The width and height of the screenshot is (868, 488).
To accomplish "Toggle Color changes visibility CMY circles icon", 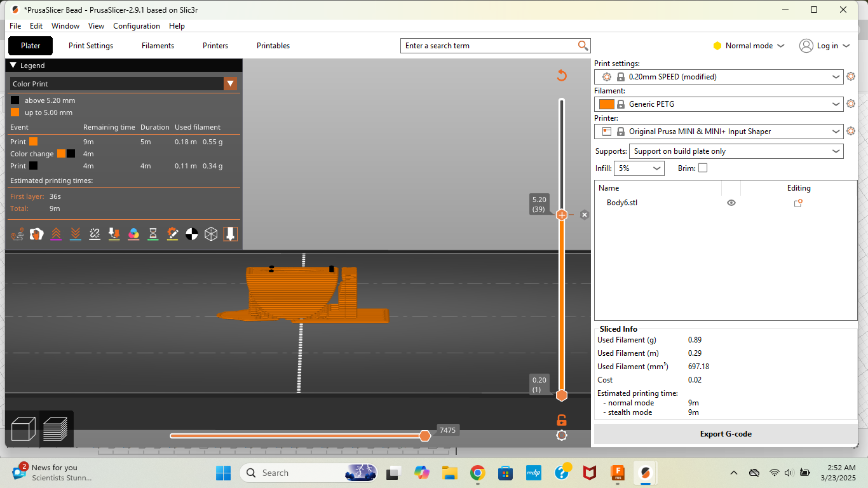I will 133,234.
